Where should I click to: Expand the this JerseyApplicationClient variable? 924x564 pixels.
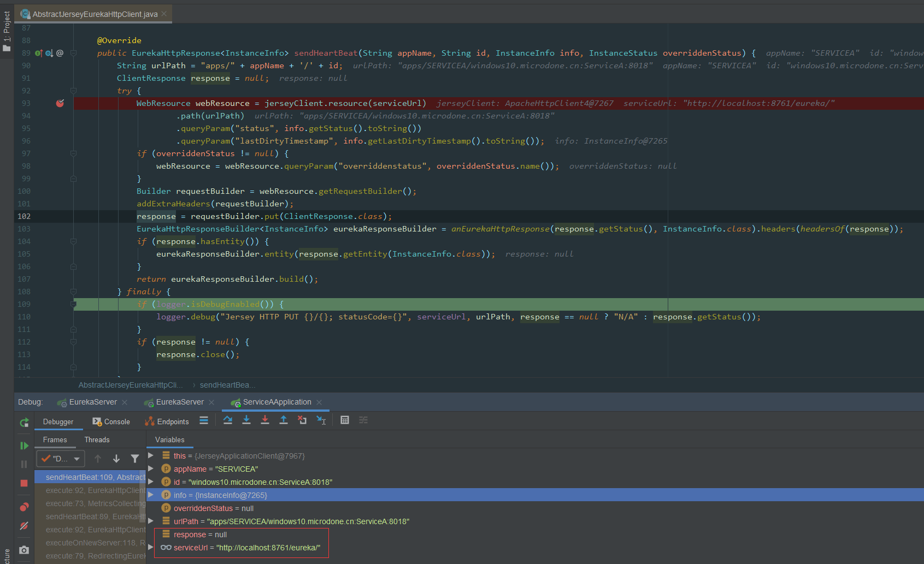[151, 455]
